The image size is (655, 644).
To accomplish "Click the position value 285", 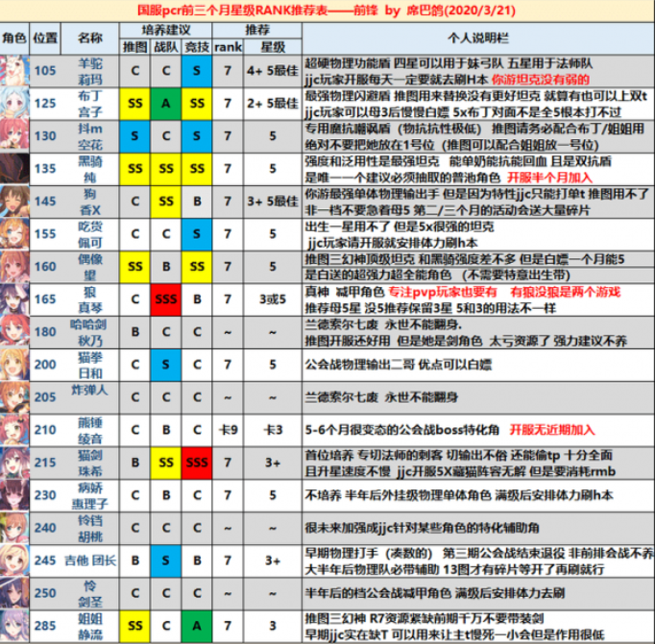I will (45, 626).
